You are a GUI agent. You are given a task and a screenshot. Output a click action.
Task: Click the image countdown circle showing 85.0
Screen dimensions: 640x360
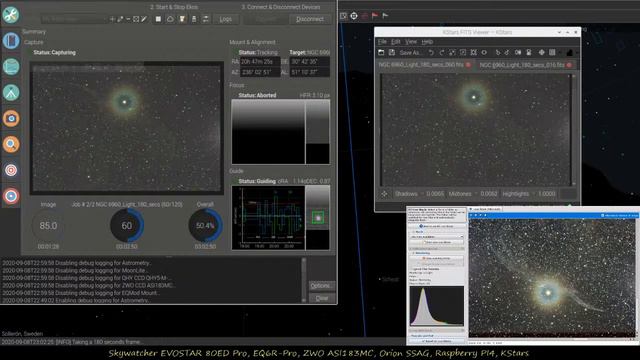[x=48, y=225]
